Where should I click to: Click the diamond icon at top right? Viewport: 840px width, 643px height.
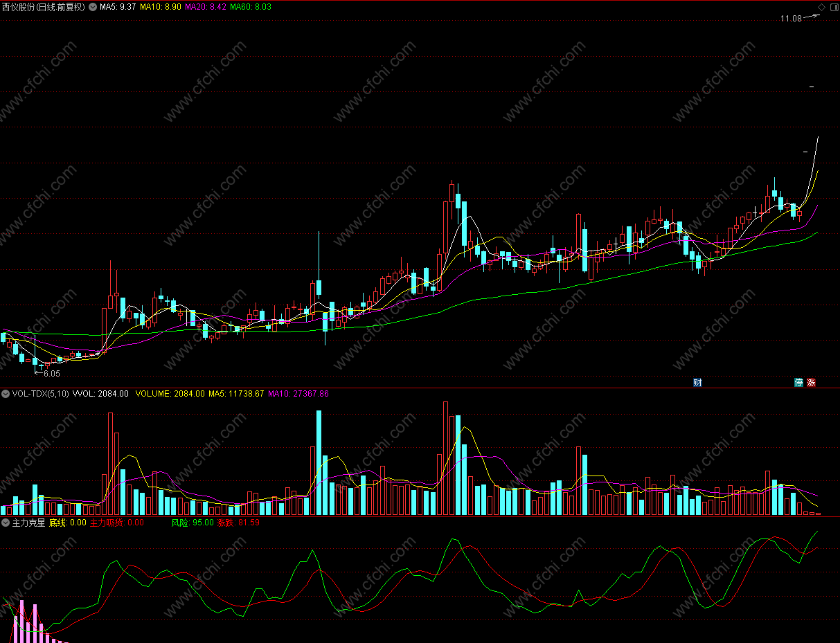click(x=821, y=7)
